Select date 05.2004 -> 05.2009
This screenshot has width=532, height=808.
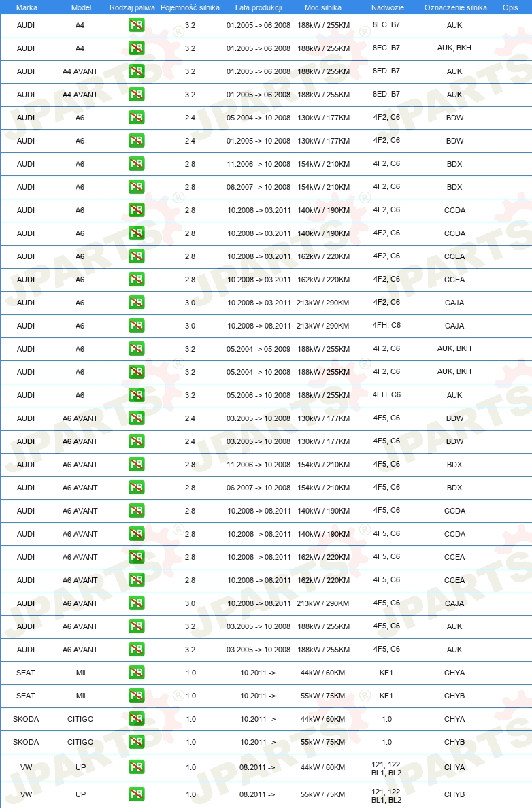pyautogui.click(x=259, y=349)
